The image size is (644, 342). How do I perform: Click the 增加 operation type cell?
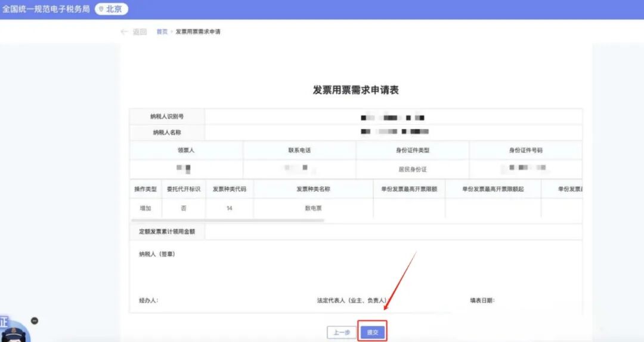[145, 208]
